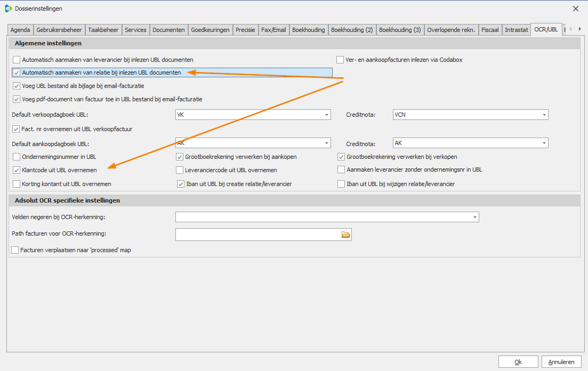Check 'Aanmaken leverancier zonder ondernemingsnr in UBL'
The width and height of the screenshot is (588, 371).
click(341, 170)
